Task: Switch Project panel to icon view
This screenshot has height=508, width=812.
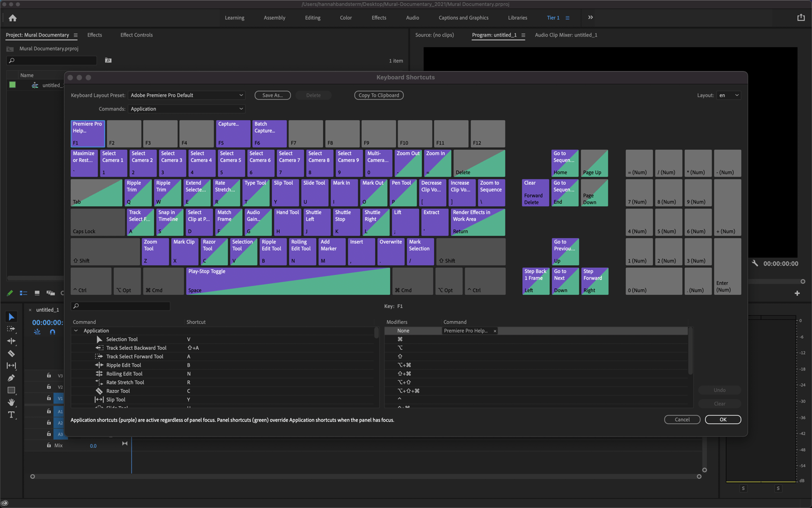Action: pos(37,293)
